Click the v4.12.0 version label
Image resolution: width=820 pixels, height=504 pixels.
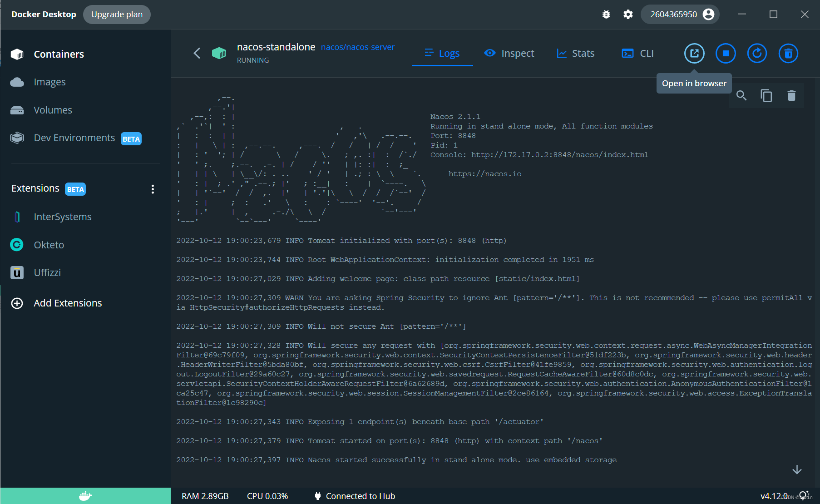pos(774,496)
